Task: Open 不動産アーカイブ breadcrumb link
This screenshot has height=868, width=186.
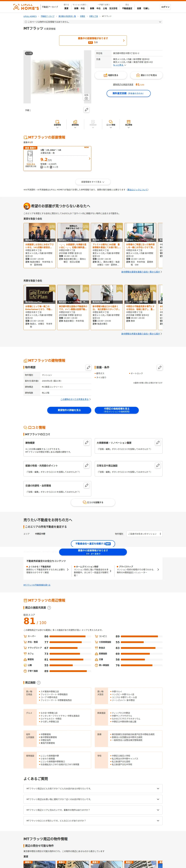Action: point(48,16)
